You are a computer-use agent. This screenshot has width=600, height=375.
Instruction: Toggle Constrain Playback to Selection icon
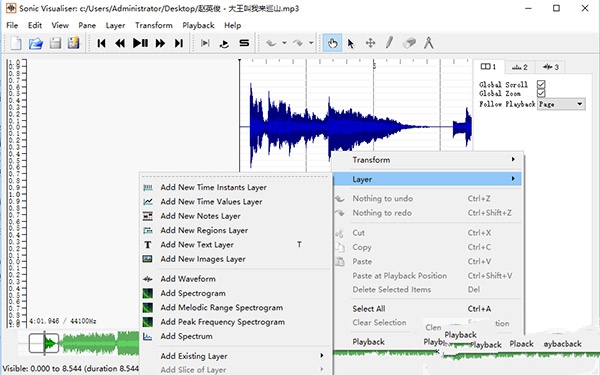point(205,43)
